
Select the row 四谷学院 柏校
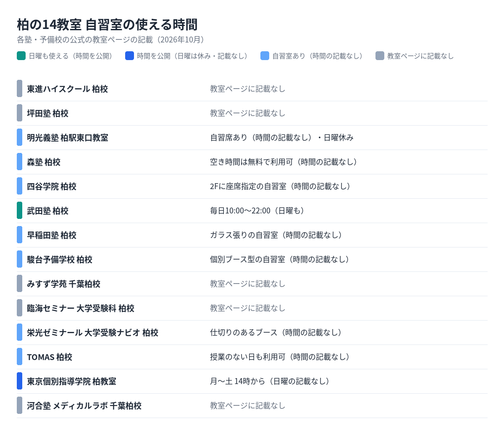[252, 186]
